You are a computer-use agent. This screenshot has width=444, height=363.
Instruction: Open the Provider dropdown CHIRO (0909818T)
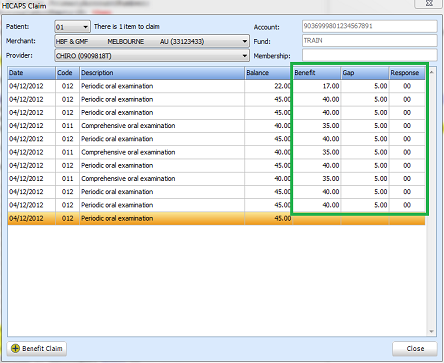pos(152,56)
